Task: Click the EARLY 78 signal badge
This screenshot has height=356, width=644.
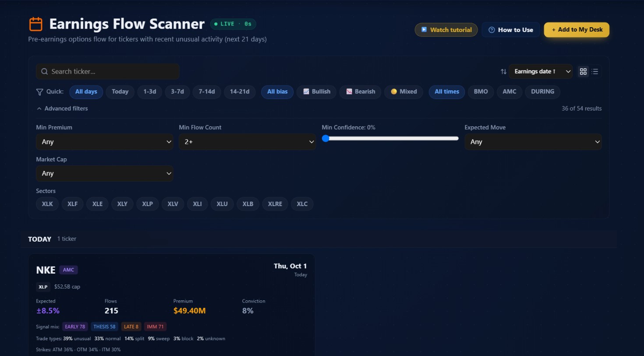Action: click(x=75, y=327)
